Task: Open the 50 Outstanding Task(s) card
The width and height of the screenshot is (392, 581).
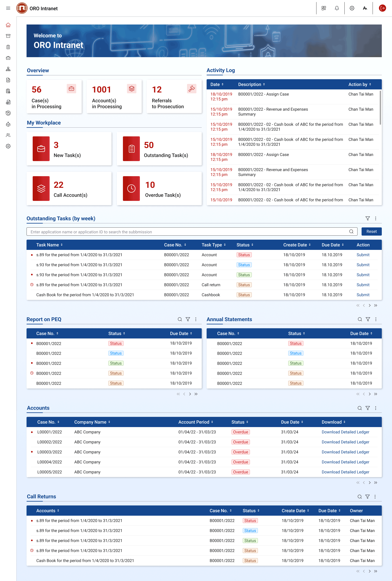Action: click(159, 149)
